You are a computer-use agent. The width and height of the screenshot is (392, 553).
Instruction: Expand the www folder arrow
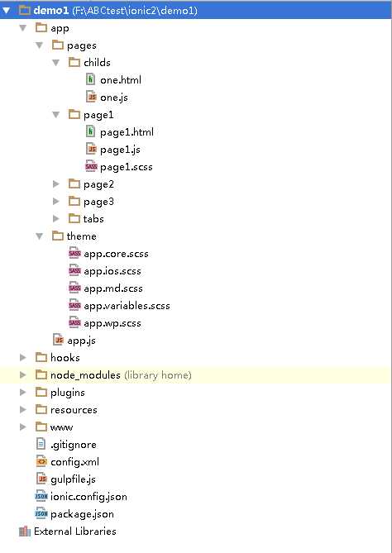click(22, 427)
